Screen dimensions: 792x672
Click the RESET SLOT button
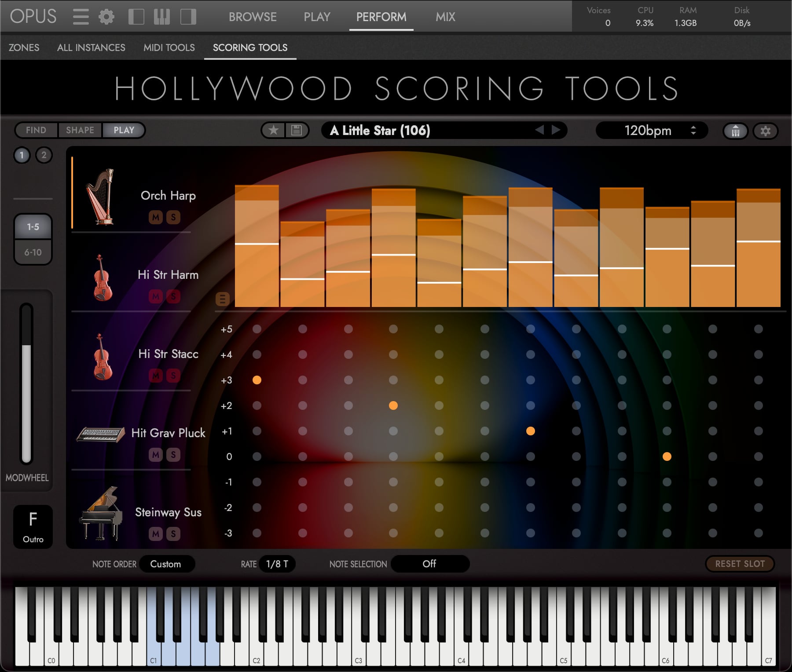point(740,564)
